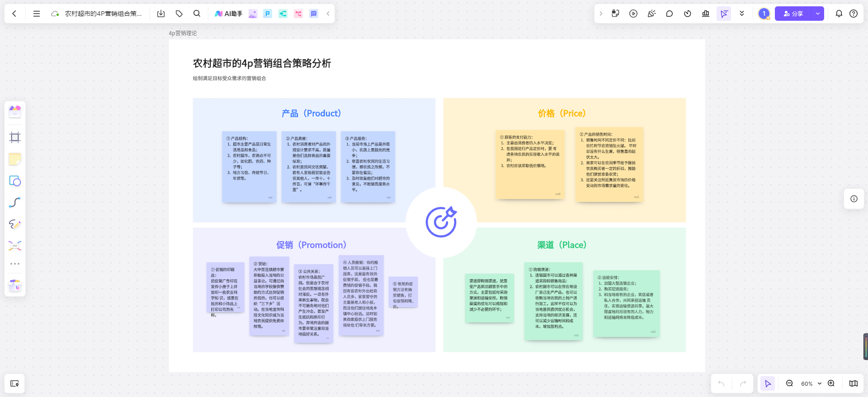Open the info panel on right edge
This screenshot has width=868, height=397.
[854, 199]
